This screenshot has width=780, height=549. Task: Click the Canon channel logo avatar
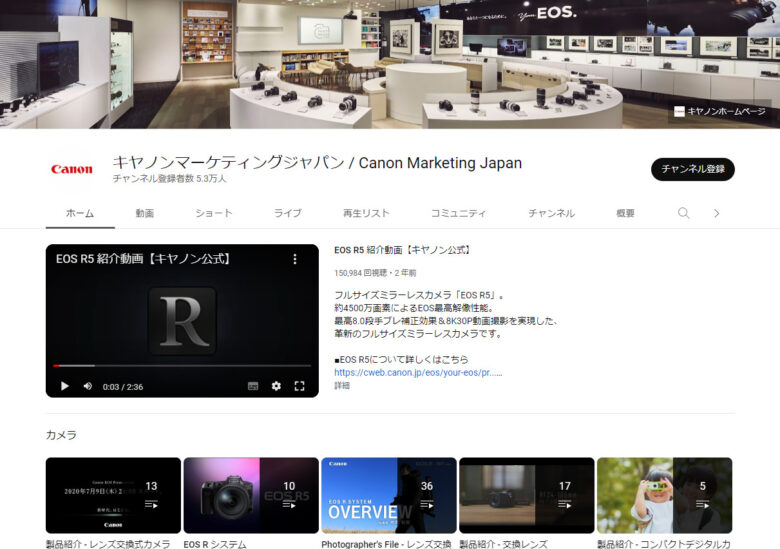coord(72,170)
